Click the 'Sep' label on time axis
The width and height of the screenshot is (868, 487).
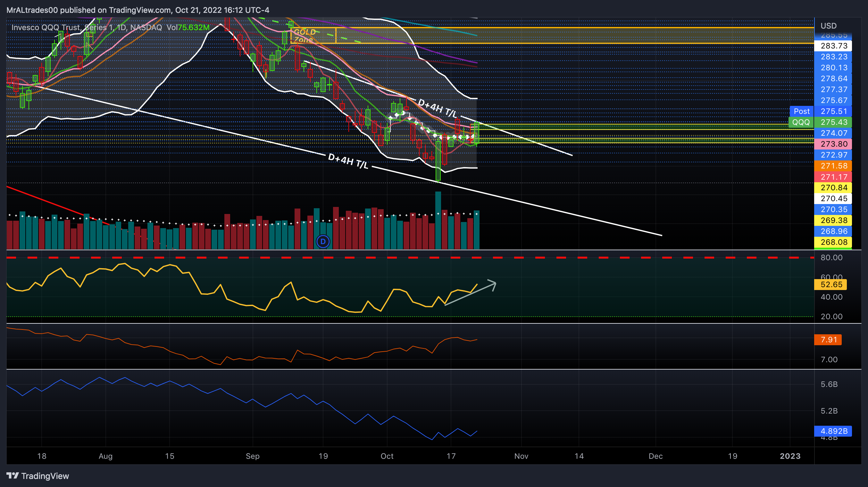252,456
